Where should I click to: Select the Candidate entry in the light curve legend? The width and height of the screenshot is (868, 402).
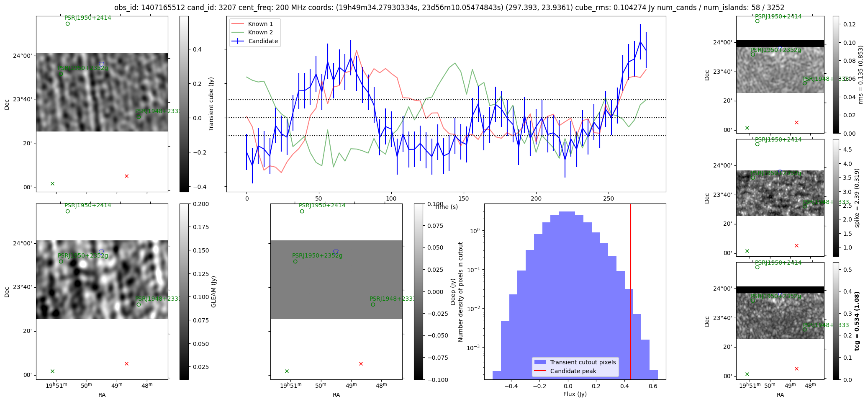point(262,41)
